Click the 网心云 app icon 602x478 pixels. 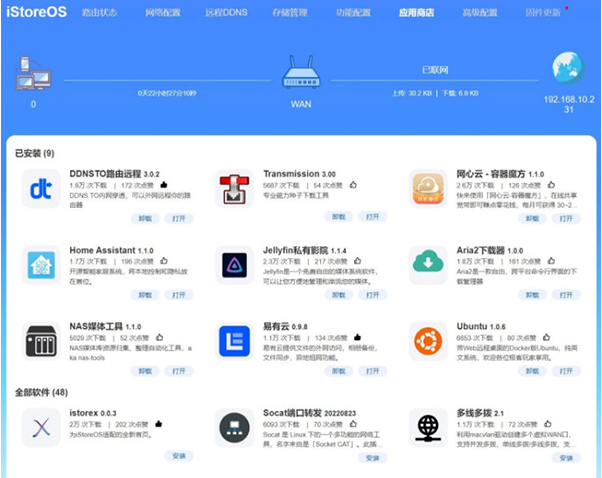[x=428, y=189]
